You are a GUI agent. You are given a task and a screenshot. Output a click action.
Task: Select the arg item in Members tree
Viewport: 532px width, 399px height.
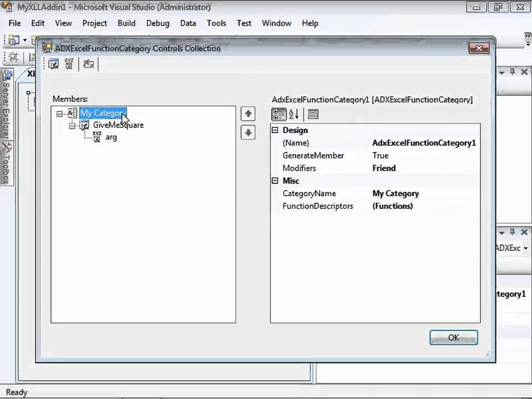[111, 137]
